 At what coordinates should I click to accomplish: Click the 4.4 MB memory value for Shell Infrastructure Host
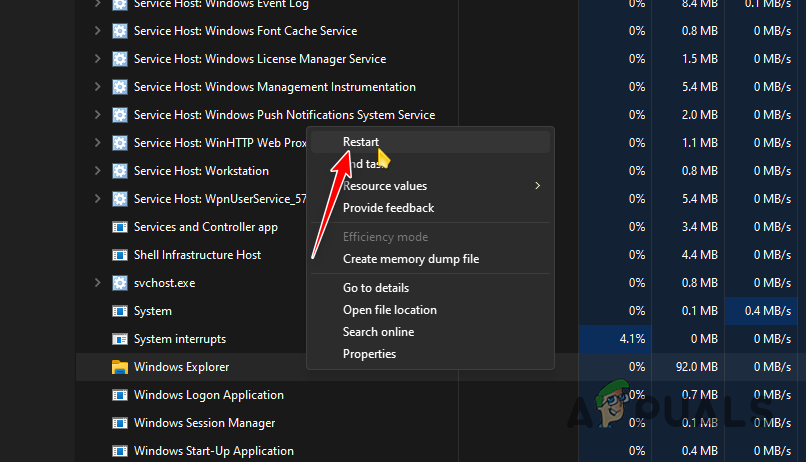700,255
